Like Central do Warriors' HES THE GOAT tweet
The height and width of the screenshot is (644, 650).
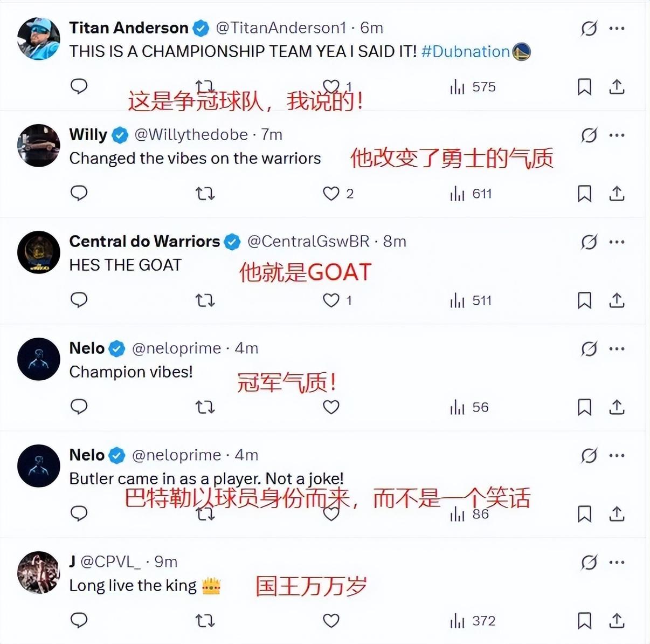[331, 300]
